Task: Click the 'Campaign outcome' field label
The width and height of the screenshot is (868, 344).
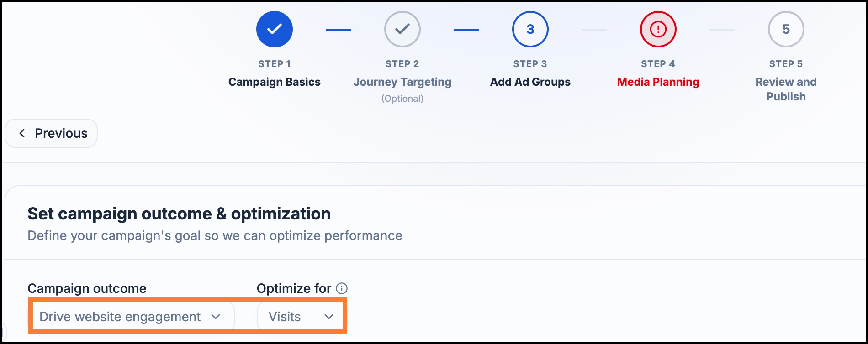Action: click(x=87, y=288)
